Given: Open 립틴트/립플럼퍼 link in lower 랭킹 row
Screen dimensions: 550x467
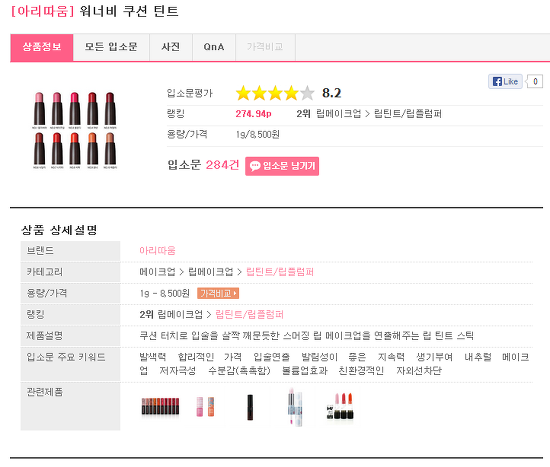Looking at the screenshot, I should (249, 314).
